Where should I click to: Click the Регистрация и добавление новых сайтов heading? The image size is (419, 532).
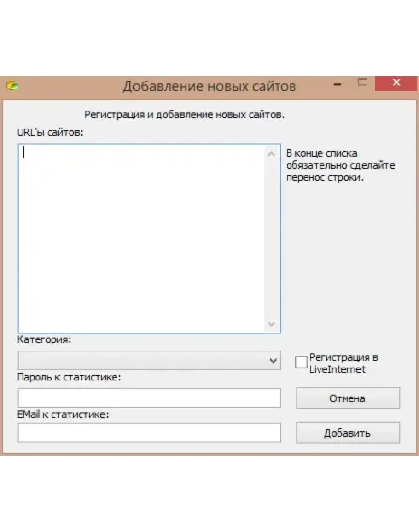(x=184, y=115)
